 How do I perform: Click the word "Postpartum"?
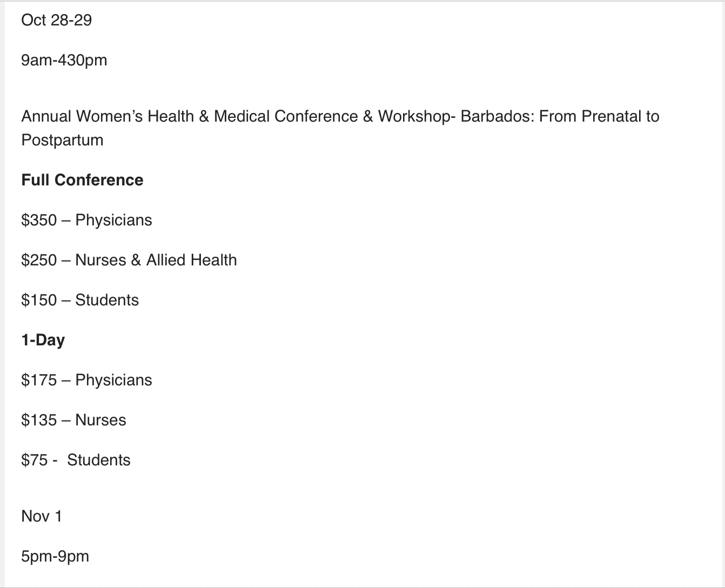click(x=62, y=141)
